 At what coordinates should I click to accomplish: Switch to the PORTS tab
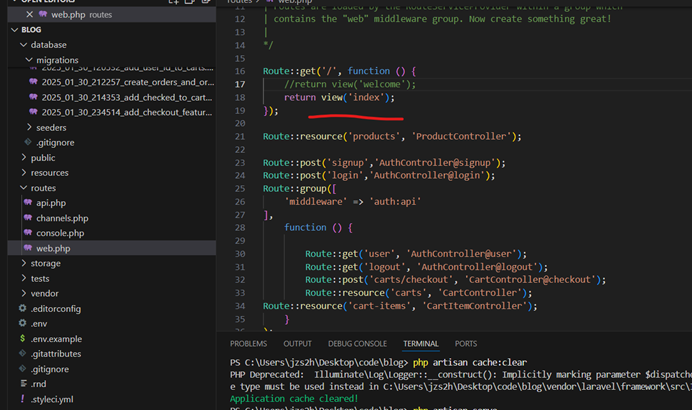(x=466, y=344)
